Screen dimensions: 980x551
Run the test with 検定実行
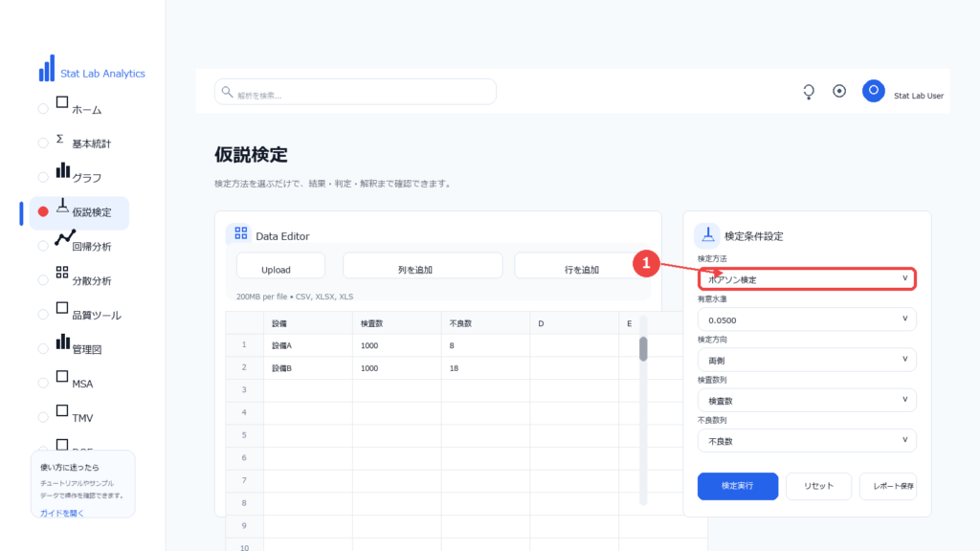738,486
